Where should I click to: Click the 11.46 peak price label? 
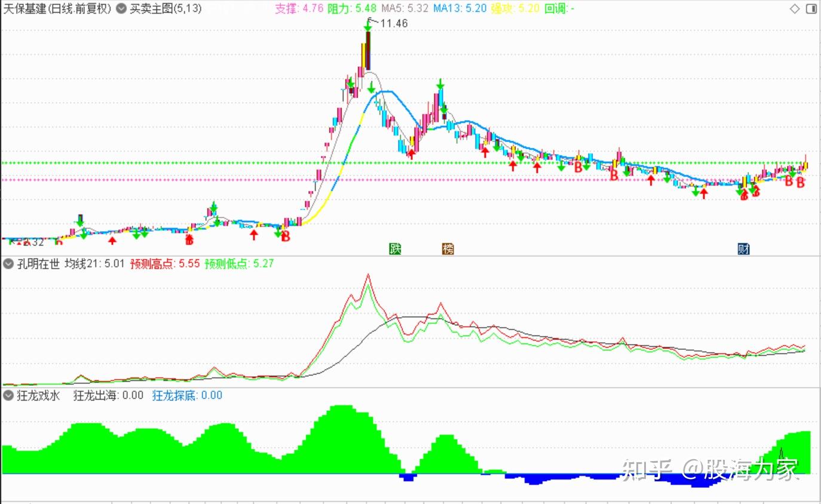tap(393, 23)
